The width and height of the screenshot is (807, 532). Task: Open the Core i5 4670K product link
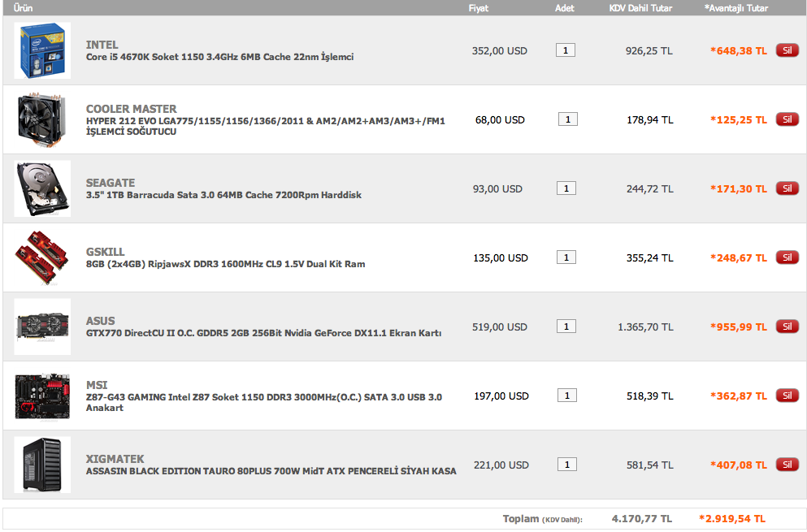coord(219,57)
